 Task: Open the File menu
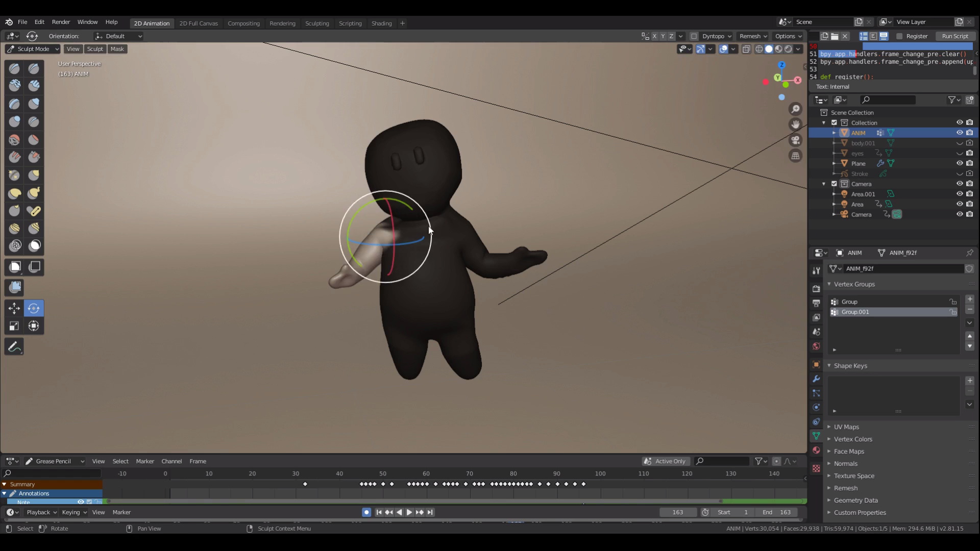click(22, 22)
